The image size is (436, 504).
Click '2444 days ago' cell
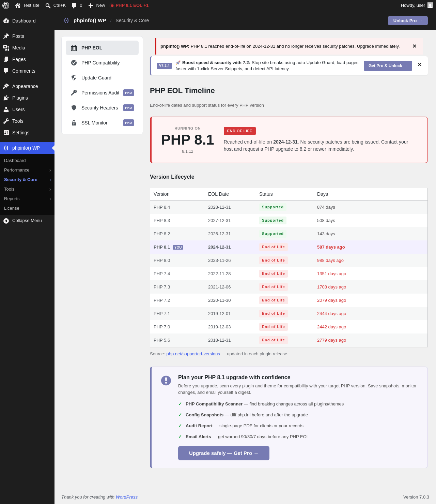point(331,314)
